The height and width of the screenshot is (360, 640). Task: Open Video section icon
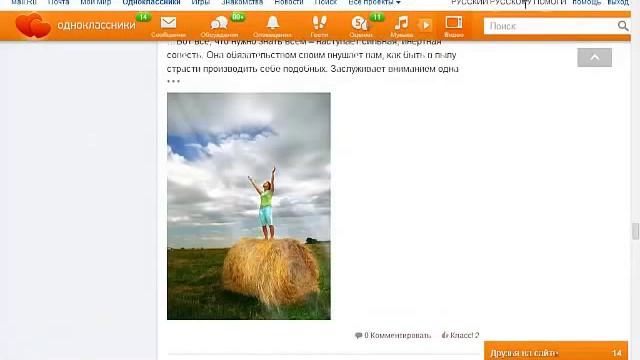[x=453, y=27]
